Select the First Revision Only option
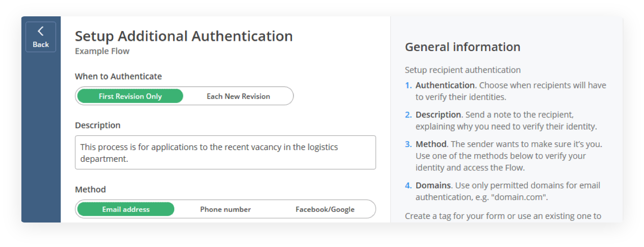 click(x=130, y=96)
